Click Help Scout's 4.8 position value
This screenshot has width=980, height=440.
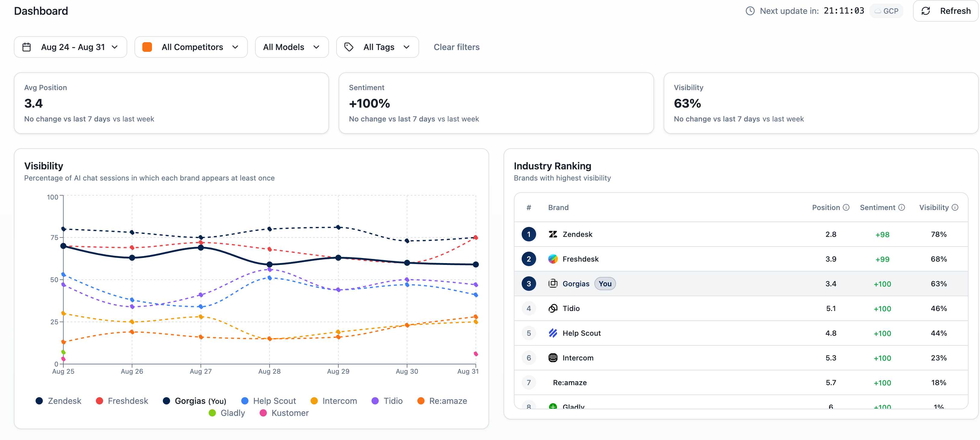click(x=831, y=333)
